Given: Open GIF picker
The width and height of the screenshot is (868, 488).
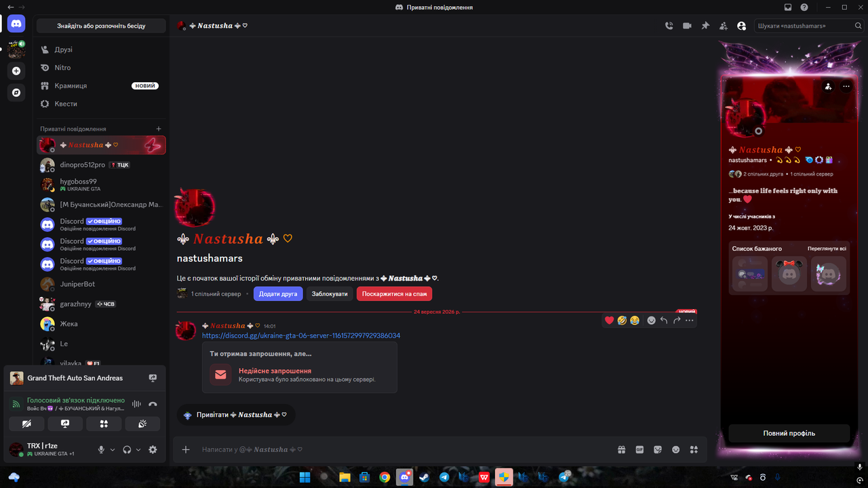Looking at the screenshot, I should (x=639, y=449).
